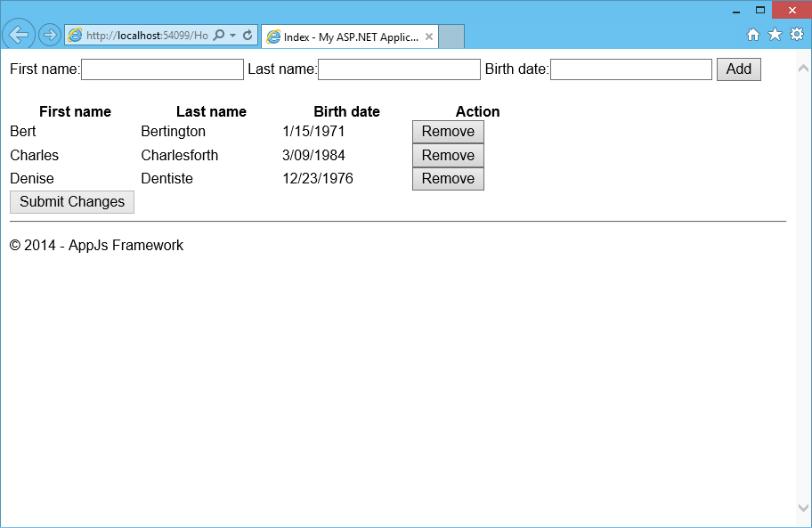Click the Submit Changes button

coord(72,202)
